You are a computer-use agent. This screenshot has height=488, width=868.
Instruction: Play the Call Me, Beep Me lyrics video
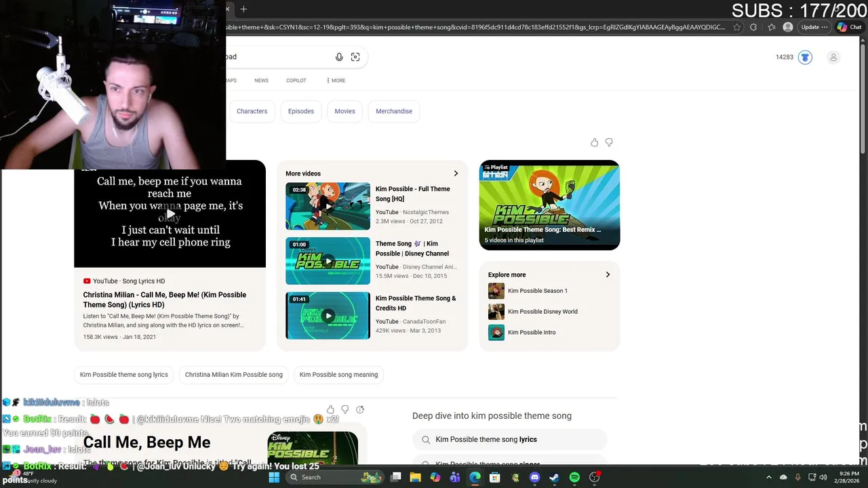tap(170, 214)
